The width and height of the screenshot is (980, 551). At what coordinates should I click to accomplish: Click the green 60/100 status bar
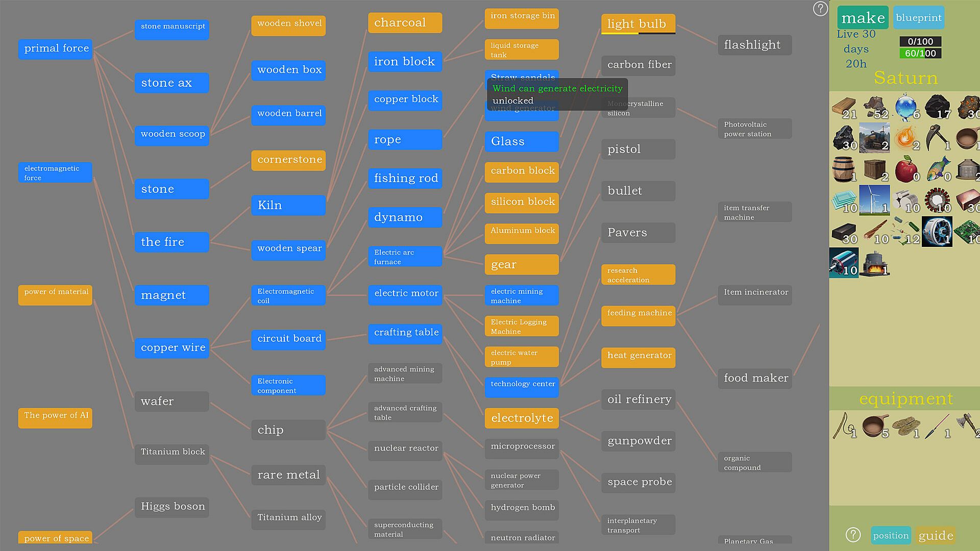click(920, 53)
